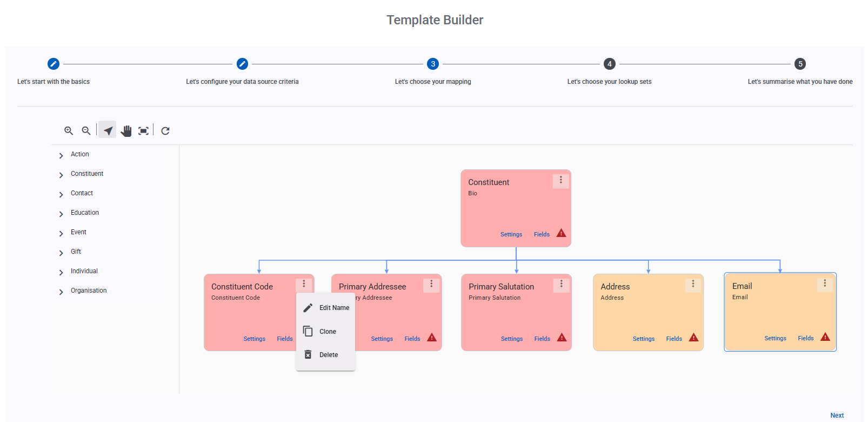Go to step 4 lookup sets
The image size is (868, 422).
click(x=609, y=64)
